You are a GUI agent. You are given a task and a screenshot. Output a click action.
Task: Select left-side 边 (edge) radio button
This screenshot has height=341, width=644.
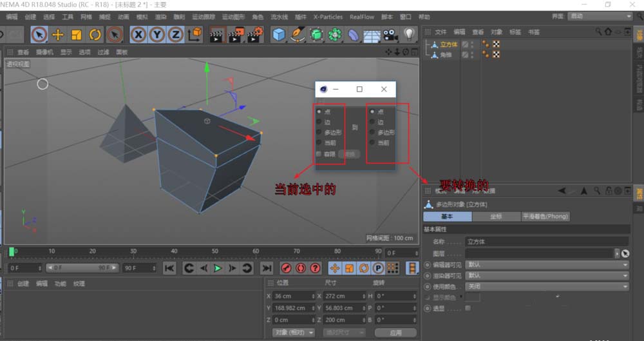tap(319, 122)
